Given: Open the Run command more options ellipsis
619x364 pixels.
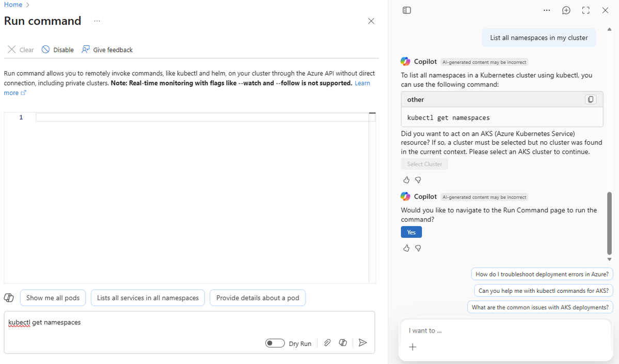Looking at the screenshot, I should point(97,21).
